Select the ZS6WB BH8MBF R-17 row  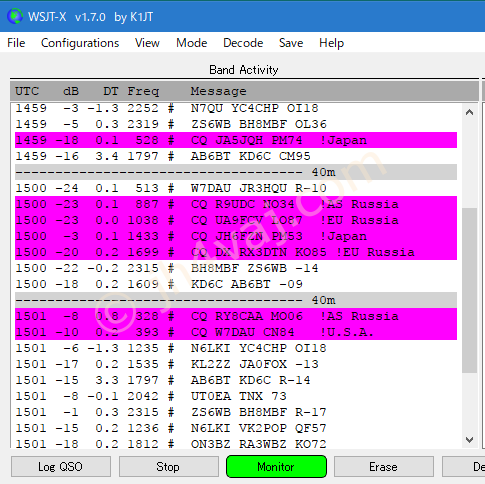[236, 412]
